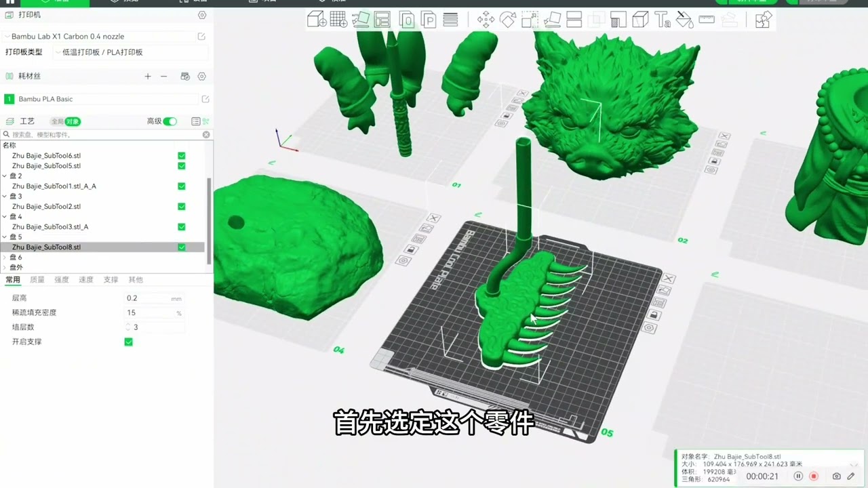Viewport: 868px width, 488px height.
Task: Uncheck printable box for Zhu Bajie_SubTool1.stl_A_A
Action: [182, 186]
